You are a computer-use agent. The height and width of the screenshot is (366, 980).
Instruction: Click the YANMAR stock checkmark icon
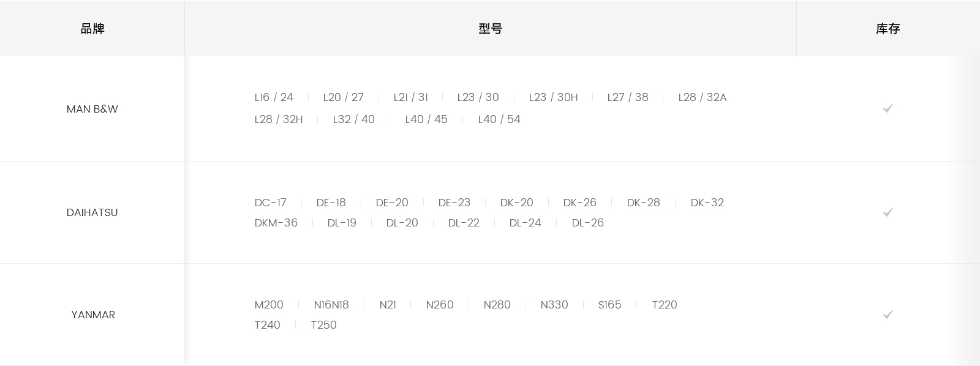(x=888, y=315)
